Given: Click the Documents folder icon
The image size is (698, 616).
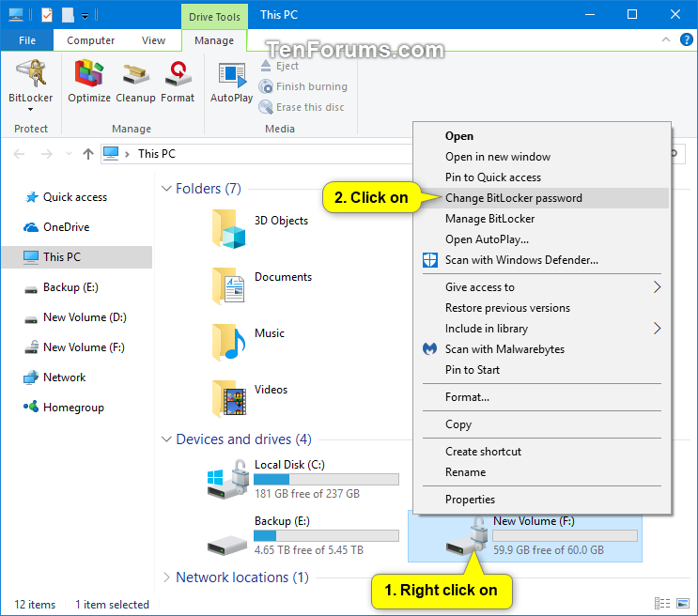Looking at the screenshot, I should (x=228, y=285).
